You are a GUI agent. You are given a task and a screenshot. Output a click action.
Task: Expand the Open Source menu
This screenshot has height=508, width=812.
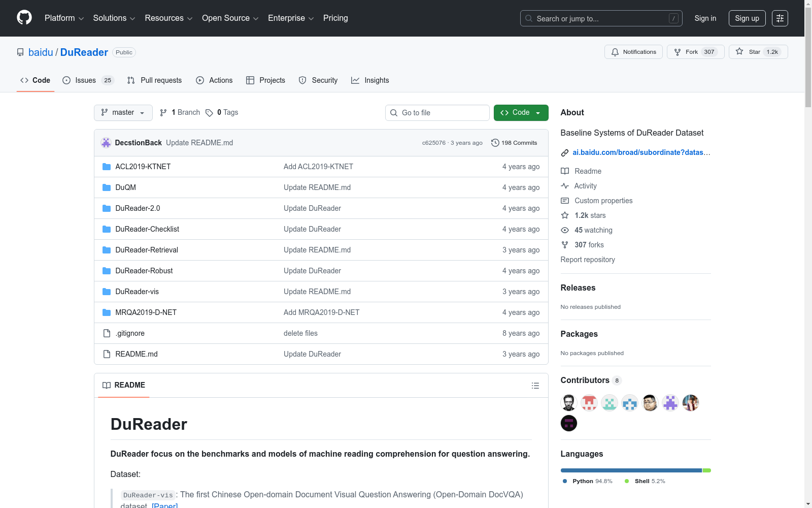pos(230,18)
